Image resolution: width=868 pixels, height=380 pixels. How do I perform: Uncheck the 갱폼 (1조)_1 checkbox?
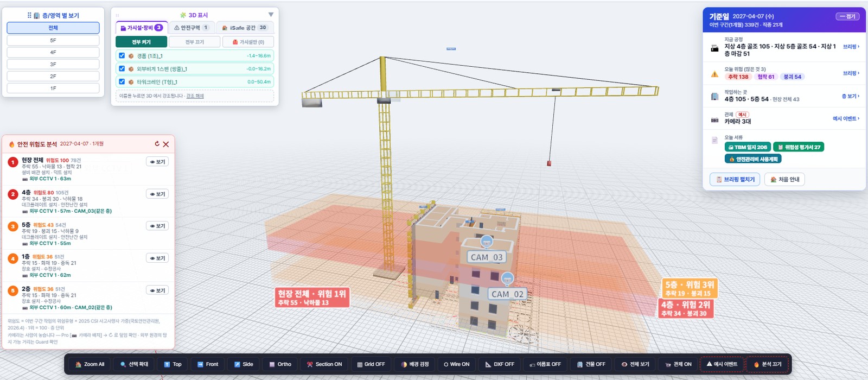122,55
